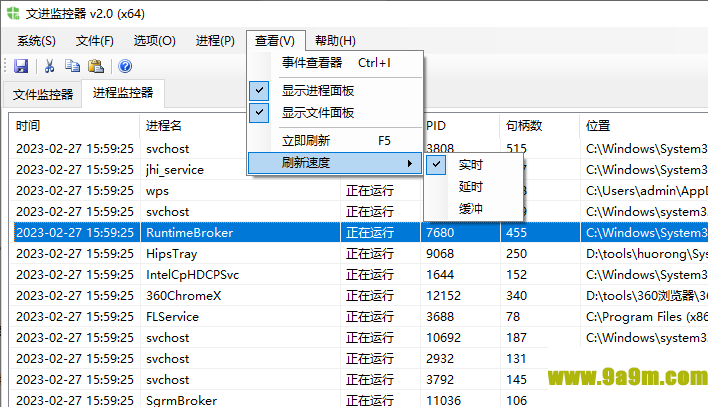Select the 实时 refresh speed option

[471, 165]
